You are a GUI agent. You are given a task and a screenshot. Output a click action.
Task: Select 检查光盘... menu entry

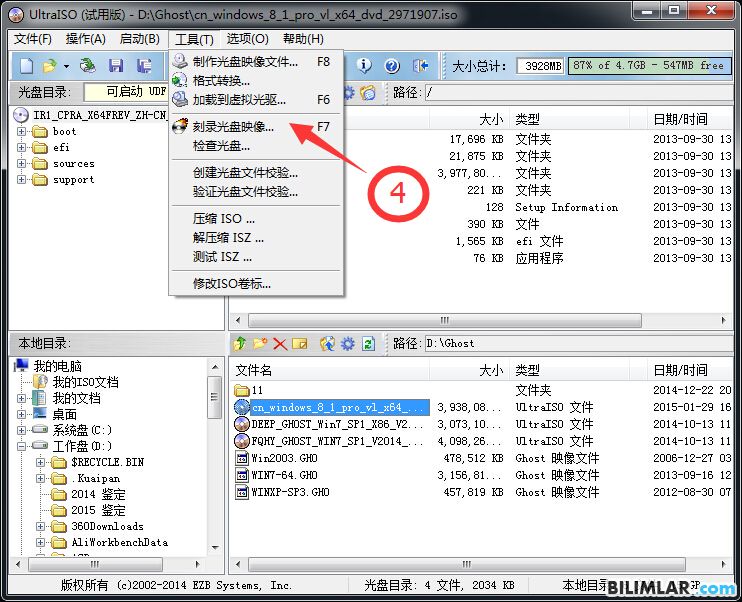[256, 146]
